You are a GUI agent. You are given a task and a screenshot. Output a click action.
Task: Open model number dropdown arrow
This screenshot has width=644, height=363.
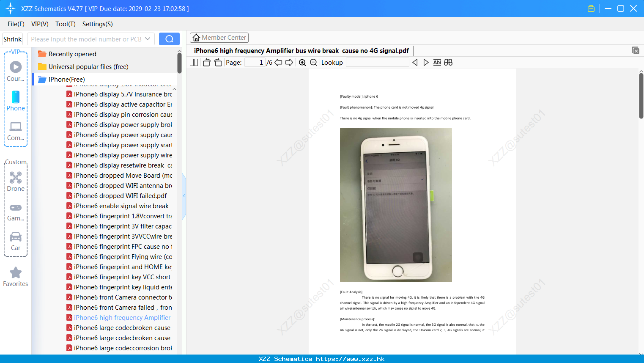tap(148, 39)
